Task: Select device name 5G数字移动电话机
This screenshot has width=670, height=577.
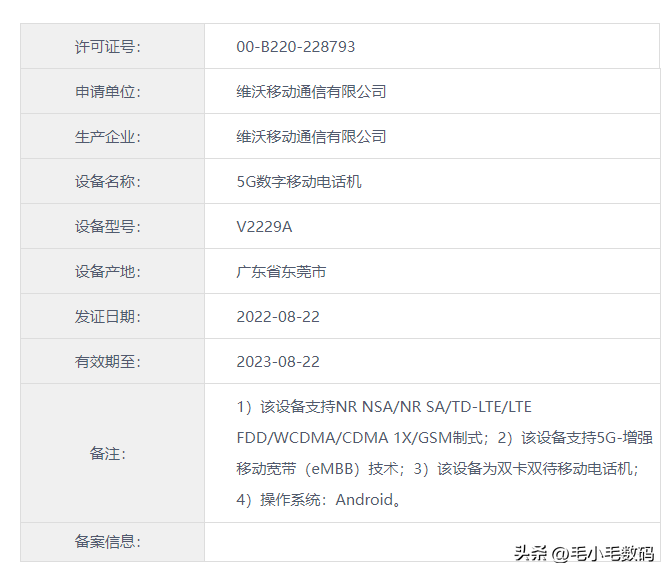Action: [x=299, y=182]
